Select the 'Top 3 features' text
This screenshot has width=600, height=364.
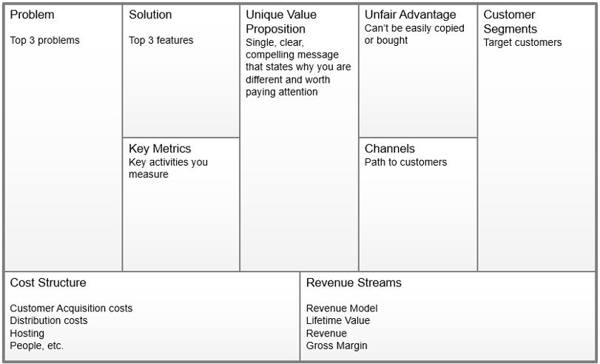coord(161,40)
